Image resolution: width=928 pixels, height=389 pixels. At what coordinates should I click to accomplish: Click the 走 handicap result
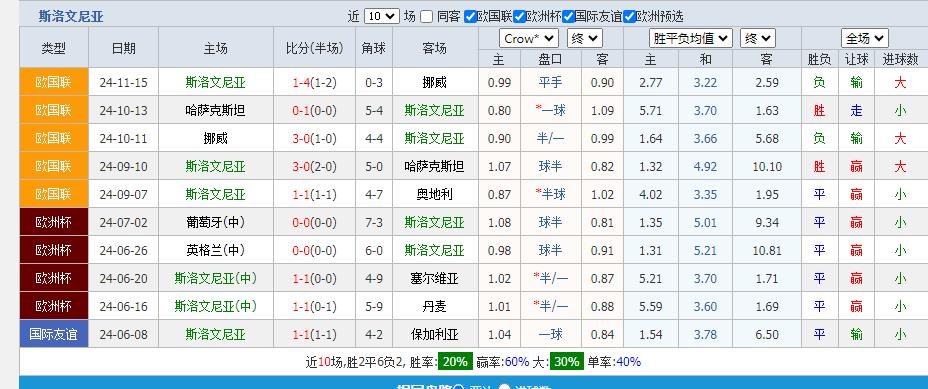856,110
